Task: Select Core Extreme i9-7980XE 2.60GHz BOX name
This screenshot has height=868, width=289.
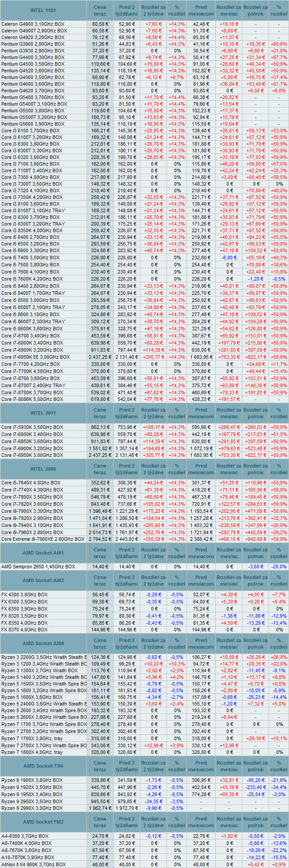Action: click(x=43, y=539)
